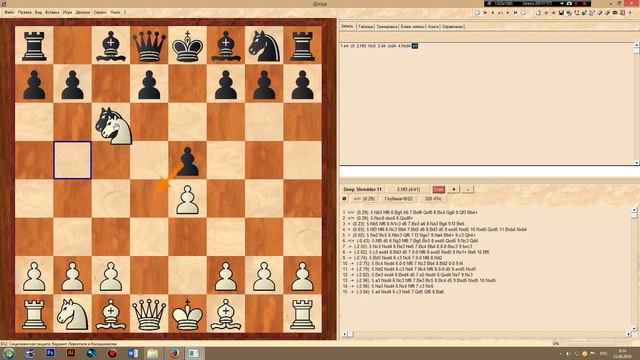640x360 pixels.
Task: Click notation pane scroll-down arrow
Action: 636,162
